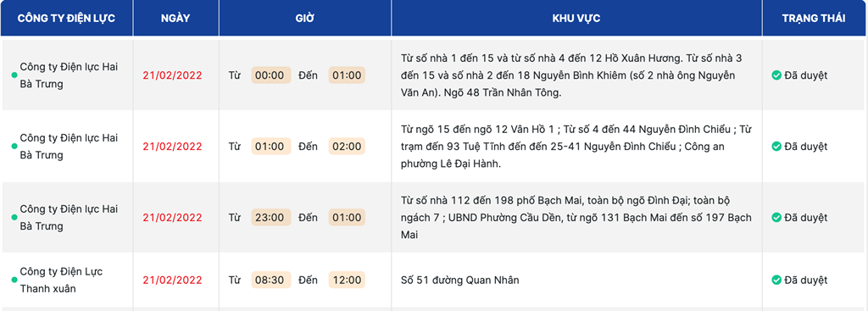
Task: Click the 02:00 end time badge
Action: (x=347, y=147)
